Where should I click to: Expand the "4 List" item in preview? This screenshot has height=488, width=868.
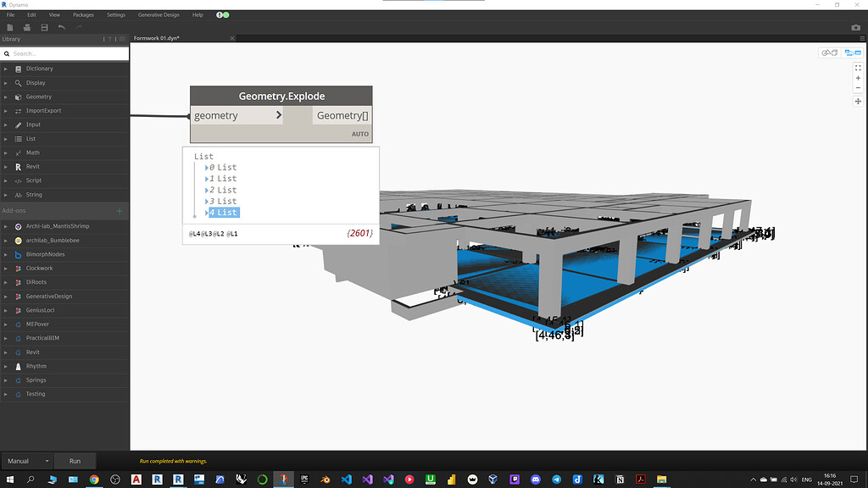pos(206,213)
